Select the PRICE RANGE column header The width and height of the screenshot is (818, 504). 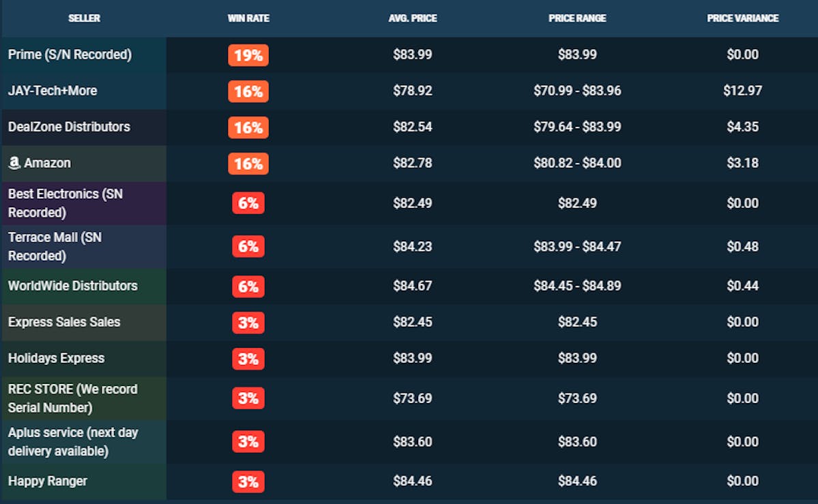(577, 18)
